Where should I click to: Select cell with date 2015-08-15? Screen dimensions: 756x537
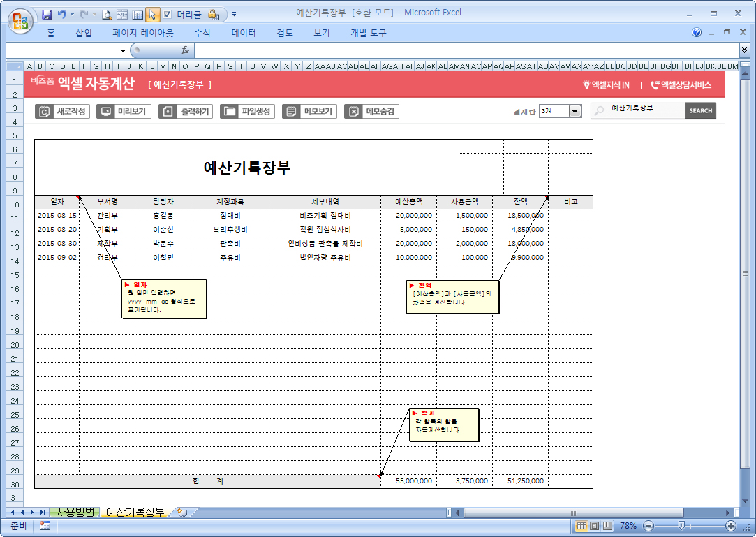tap(57, 216)
